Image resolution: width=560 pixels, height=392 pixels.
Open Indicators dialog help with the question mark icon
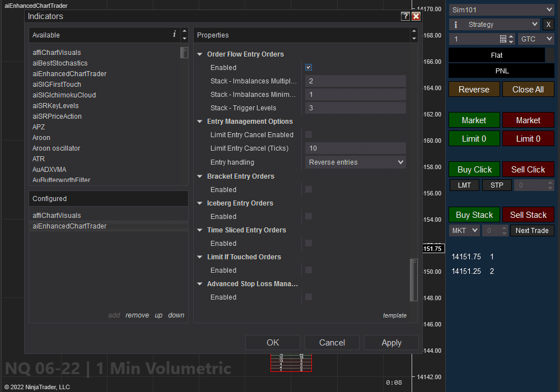pos(405,16)
